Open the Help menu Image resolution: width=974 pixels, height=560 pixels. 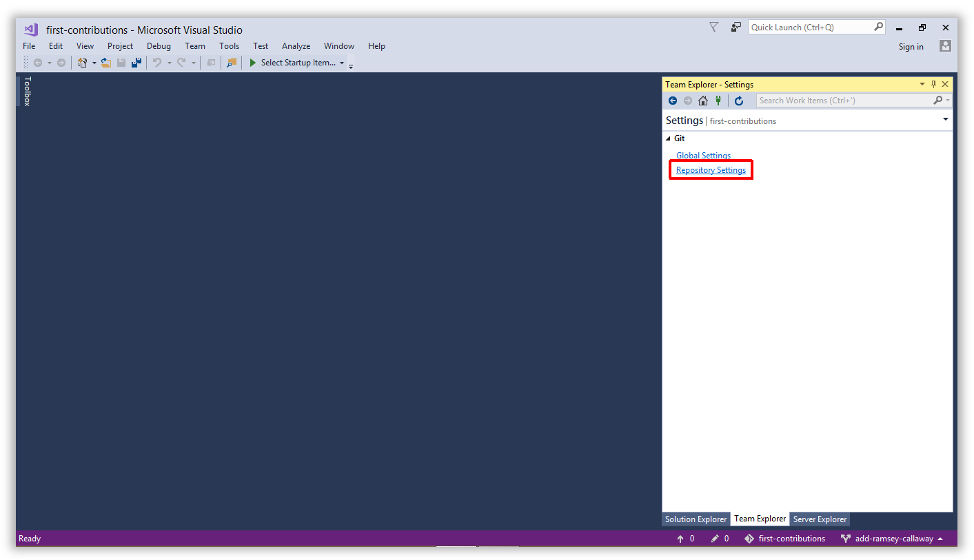(376, 46)
